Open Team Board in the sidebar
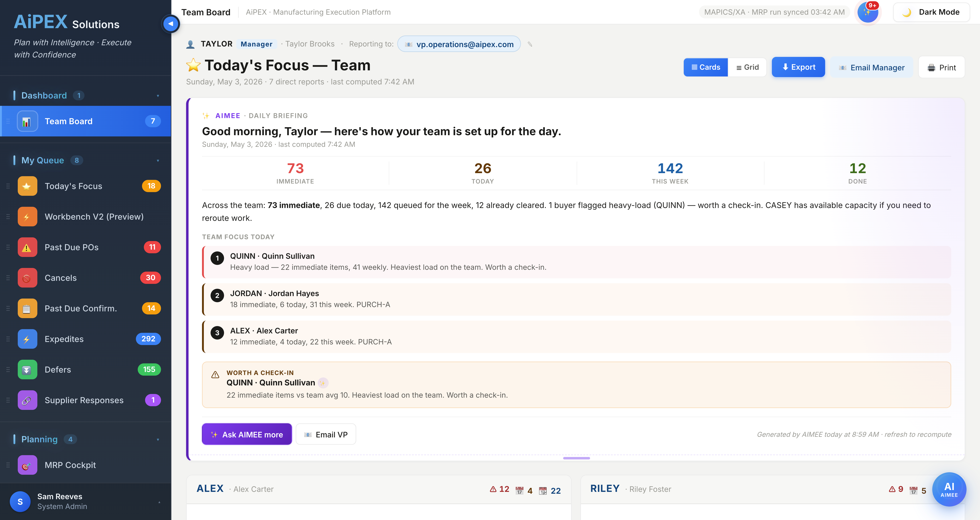This screenshot has height=520, width=980. (x=86, y=121)
